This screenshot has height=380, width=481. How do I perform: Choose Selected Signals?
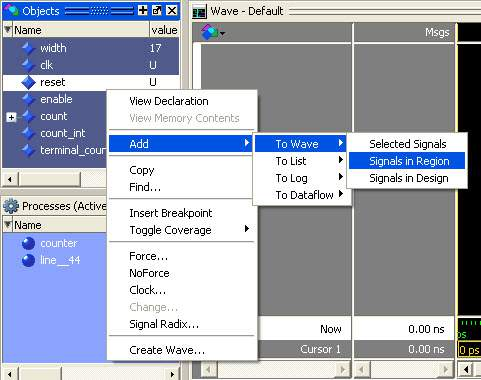point(407,144)
